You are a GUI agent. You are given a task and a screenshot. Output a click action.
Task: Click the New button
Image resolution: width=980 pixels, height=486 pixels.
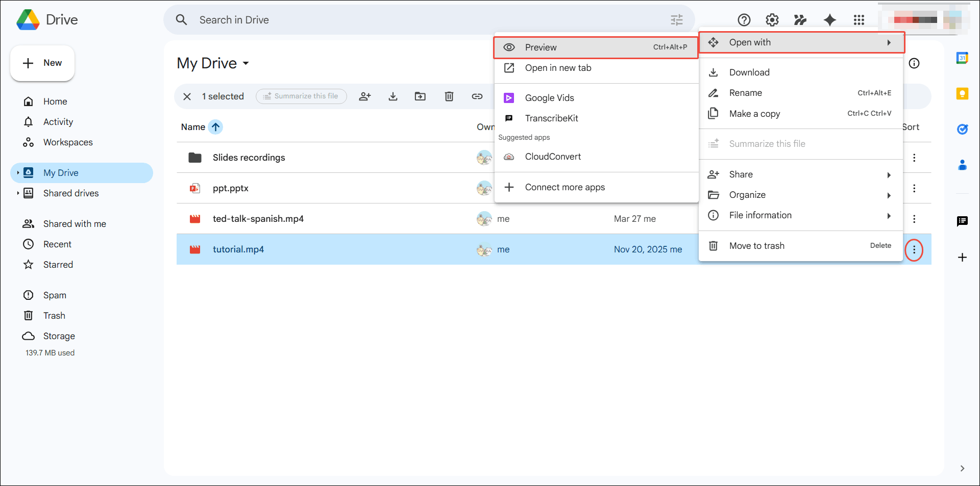42,63
